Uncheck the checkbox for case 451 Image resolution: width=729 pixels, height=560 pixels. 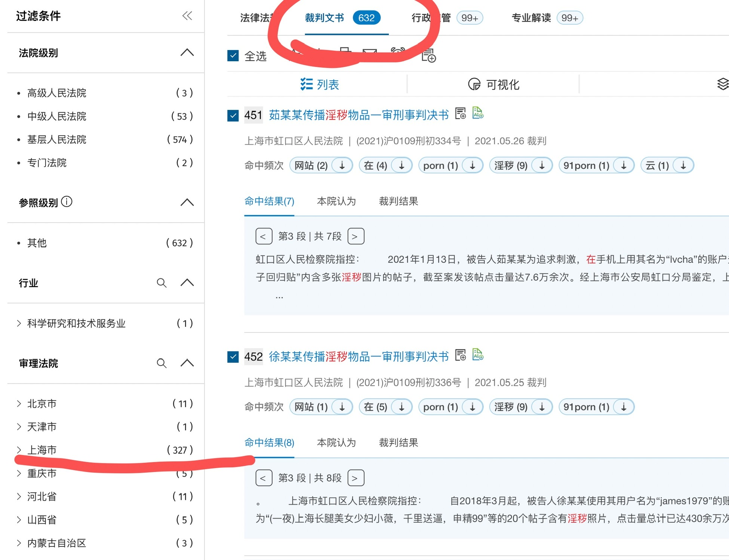click(x=233, y=115)
